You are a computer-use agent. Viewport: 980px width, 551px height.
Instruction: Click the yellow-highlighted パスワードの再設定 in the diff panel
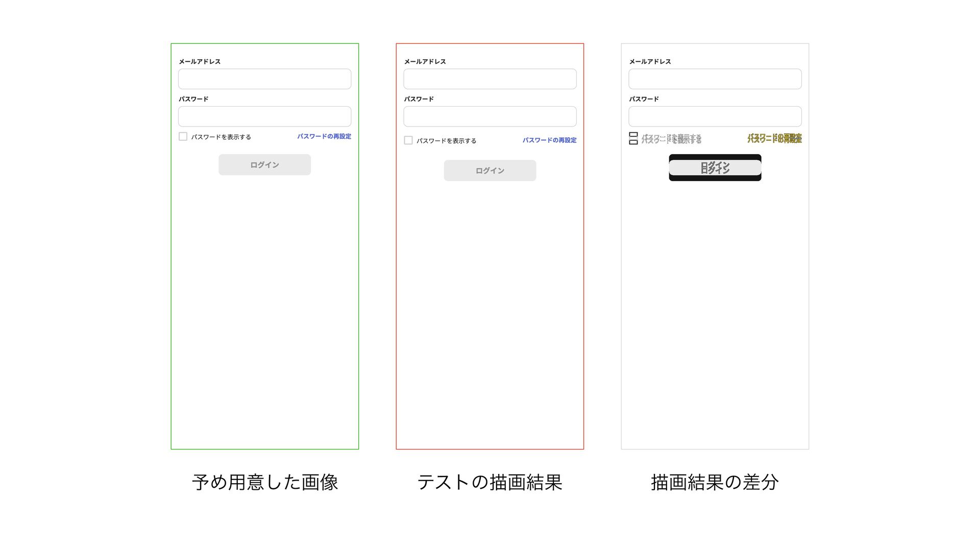pyautogui.click(x=774, y=138)
